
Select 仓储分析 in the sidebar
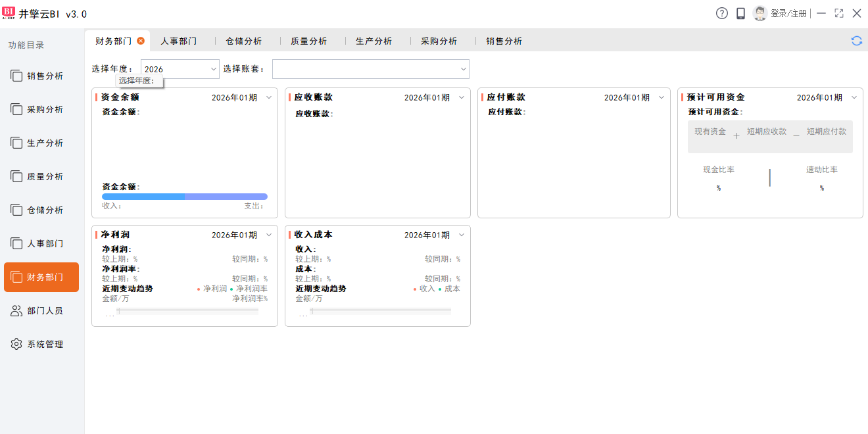pos(45,210)
